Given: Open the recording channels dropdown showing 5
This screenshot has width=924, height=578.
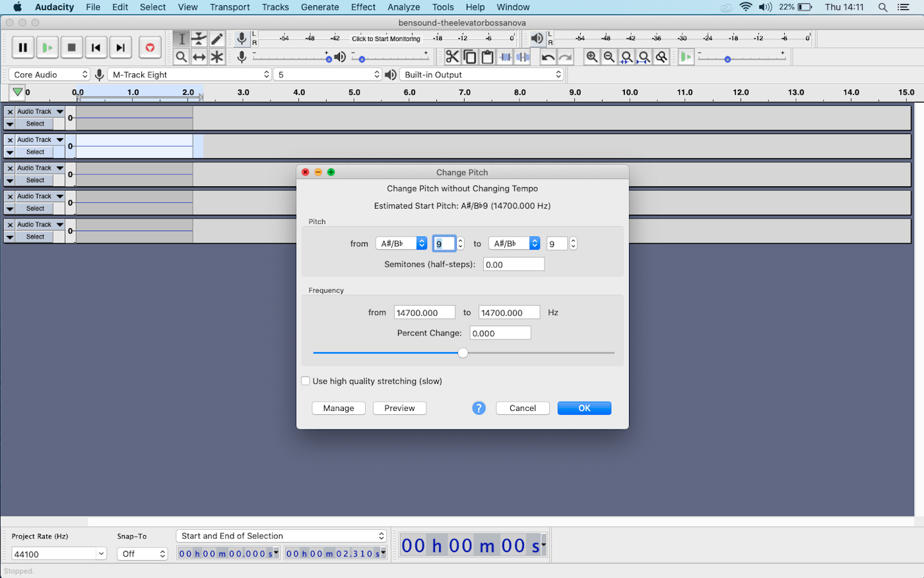Looking at the screenshot, I should (328, 75).
